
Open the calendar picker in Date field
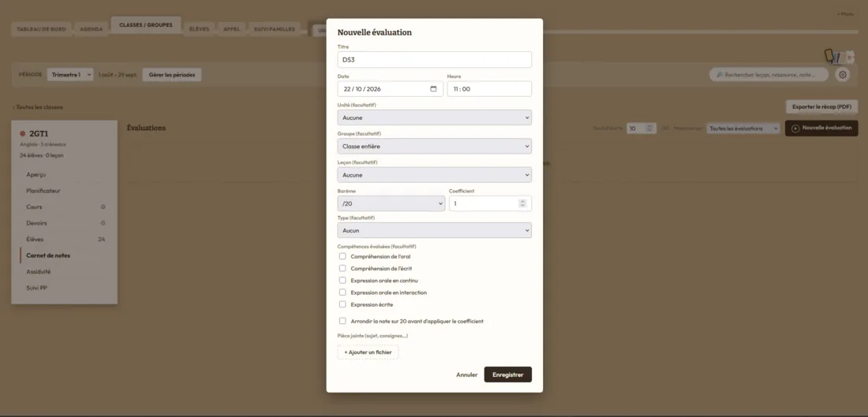(433, 89)
